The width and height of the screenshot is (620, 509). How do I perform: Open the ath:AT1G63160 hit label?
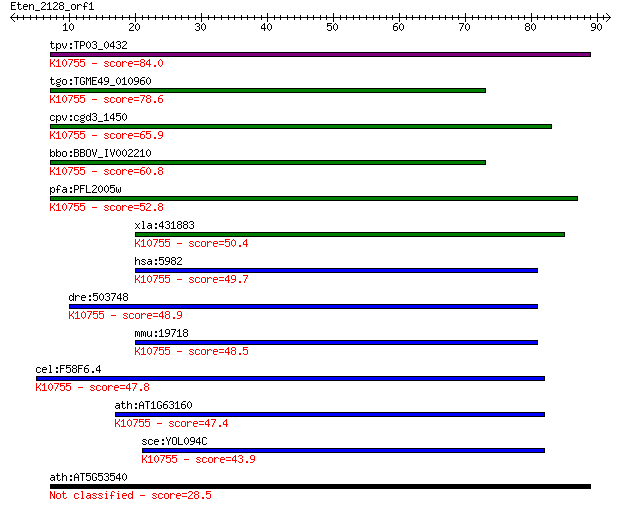(153, 405)
